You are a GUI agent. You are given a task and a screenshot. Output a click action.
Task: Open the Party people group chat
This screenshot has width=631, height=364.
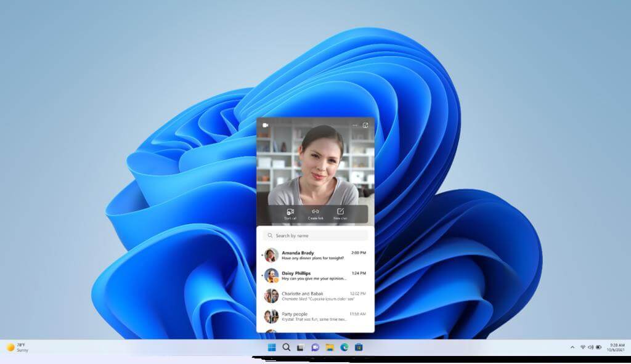(315, 316)
